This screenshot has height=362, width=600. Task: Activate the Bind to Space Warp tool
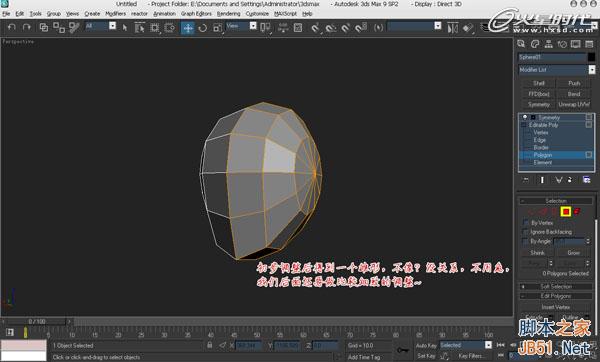pos(74,27)
